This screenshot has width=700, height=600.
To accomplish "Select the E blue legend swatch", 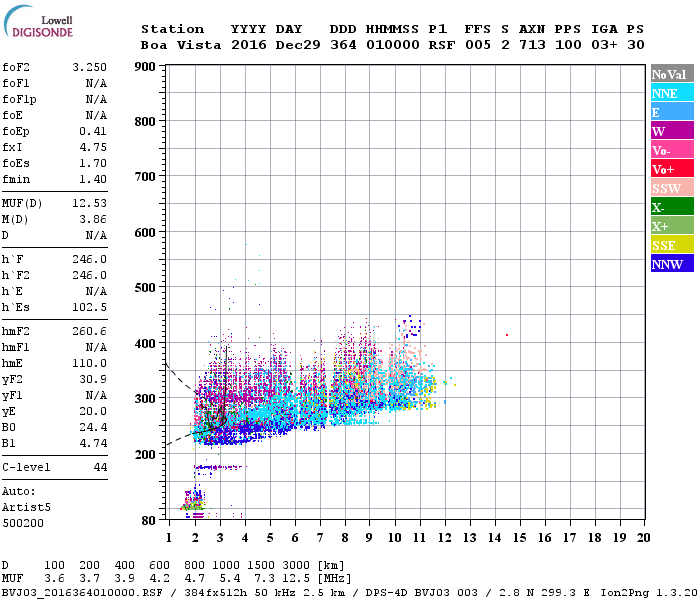I will tap(672, 112).
